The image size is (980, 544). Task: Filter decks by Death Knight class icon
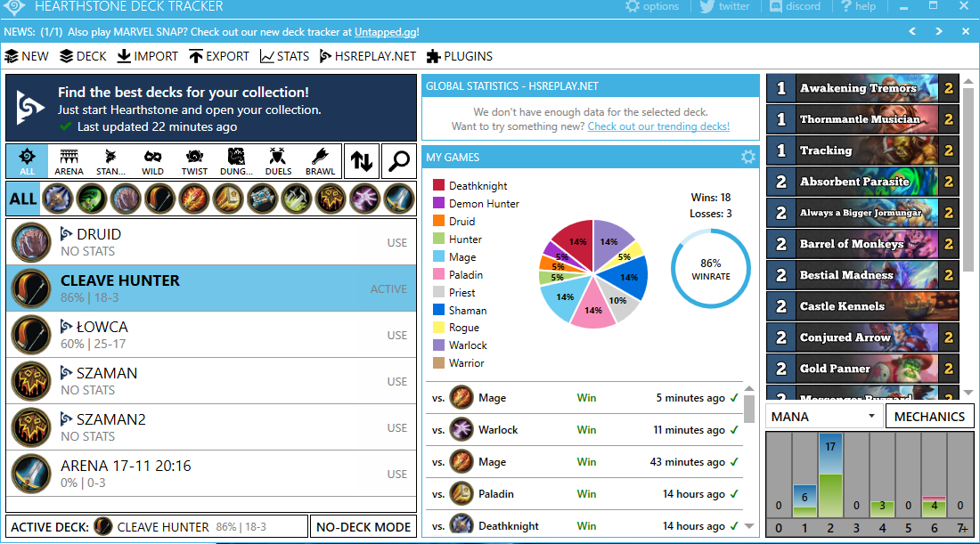(58, 199)
